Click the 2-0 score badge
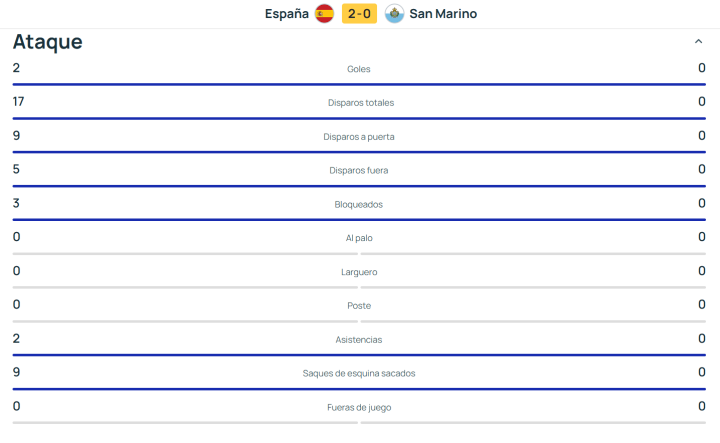 (x=359, y=14)
